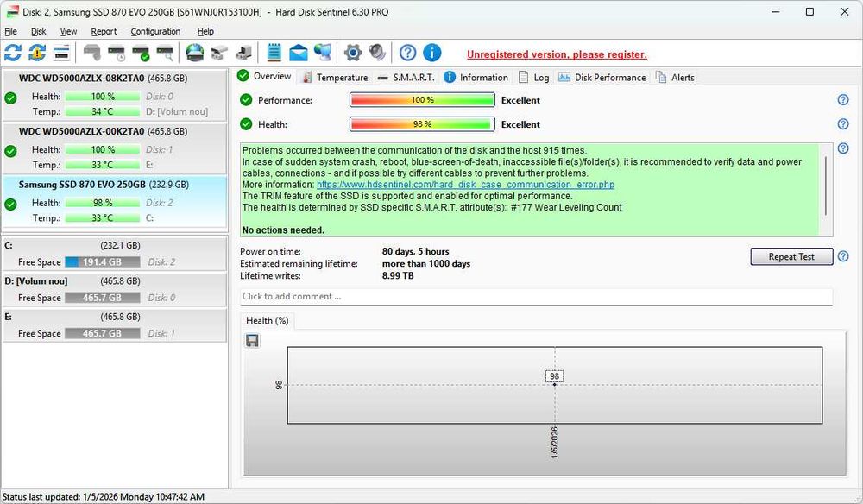This screenshot has width=863, height=504.
Task: Select the D: [Volum nou] partition entry
Action: [x=115, y=289]
